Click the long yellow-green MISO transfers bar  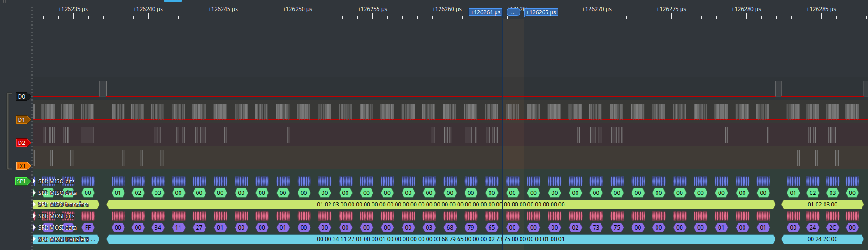tap(440, 205)
